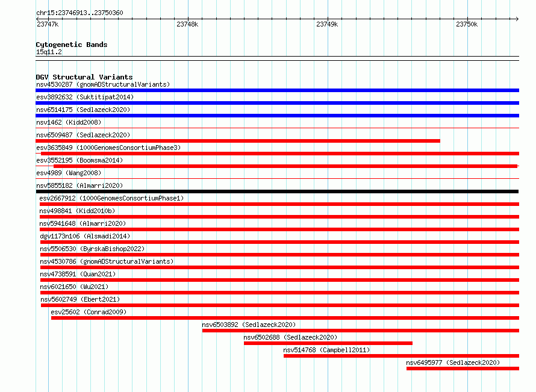Click the 23750k ruler label
The height and width of the screenshot is (392, 536).
467,24
